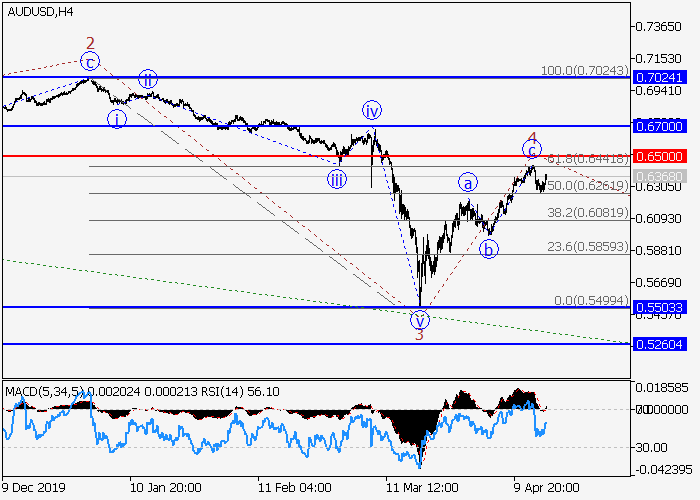Viewport: 700px width, 500px height.
Task: Select circled c label beneath red 4
Action: [x=531, y=150]
